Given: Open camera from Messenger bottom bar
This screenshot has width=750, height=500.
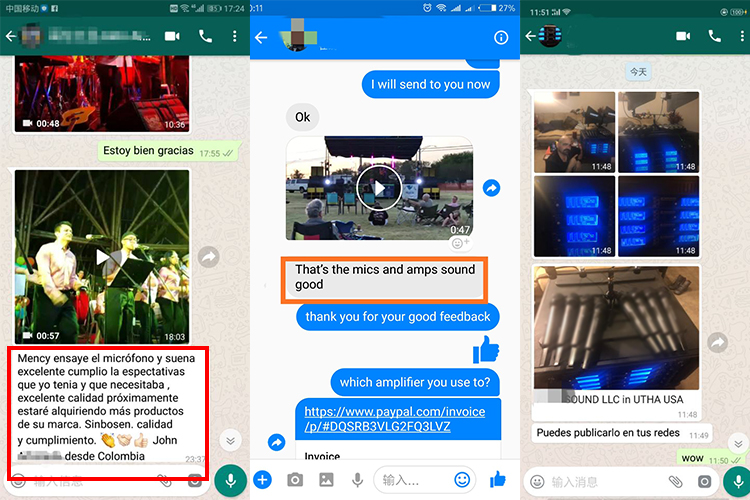Looking at the screenshot, I should pyautogui.click(x=295, y=479).
